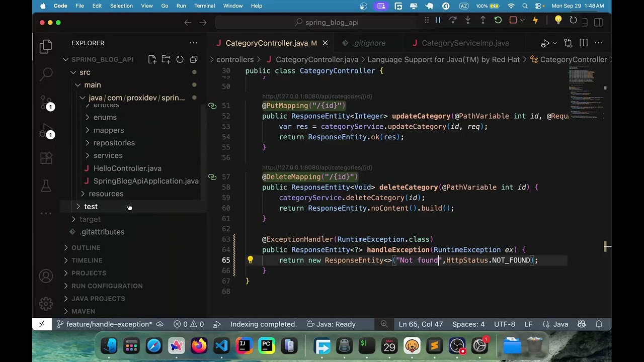Click Ln 65, Col 47 in status bar

(x=421, y=324)
